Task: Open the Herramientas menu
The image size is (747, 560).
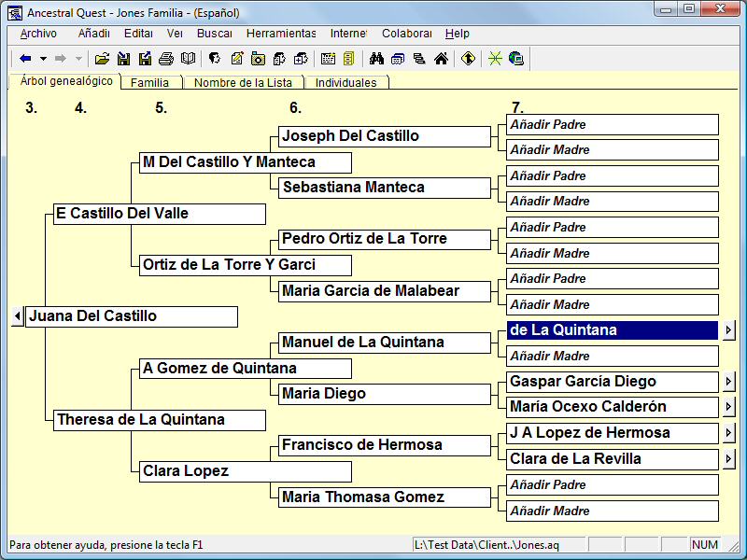Action: click(281, 34)
